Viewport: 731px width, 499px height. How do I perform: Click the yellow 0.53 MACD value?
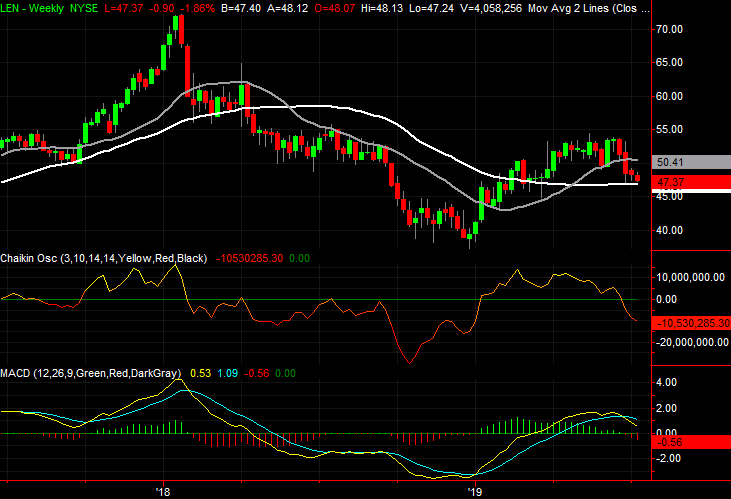pyautogui.click(x=201, y=373)
